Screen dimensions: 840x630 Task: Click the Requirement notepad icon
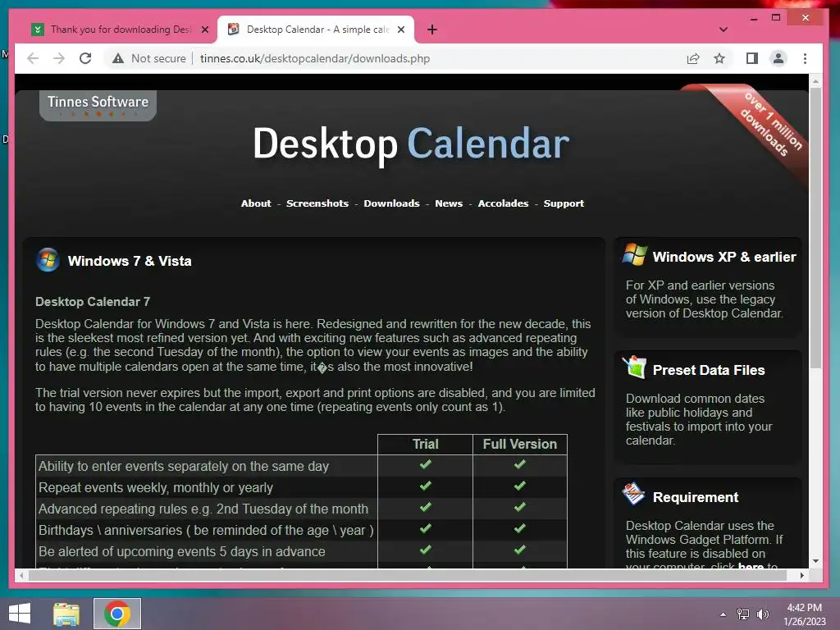coord(634,494)
